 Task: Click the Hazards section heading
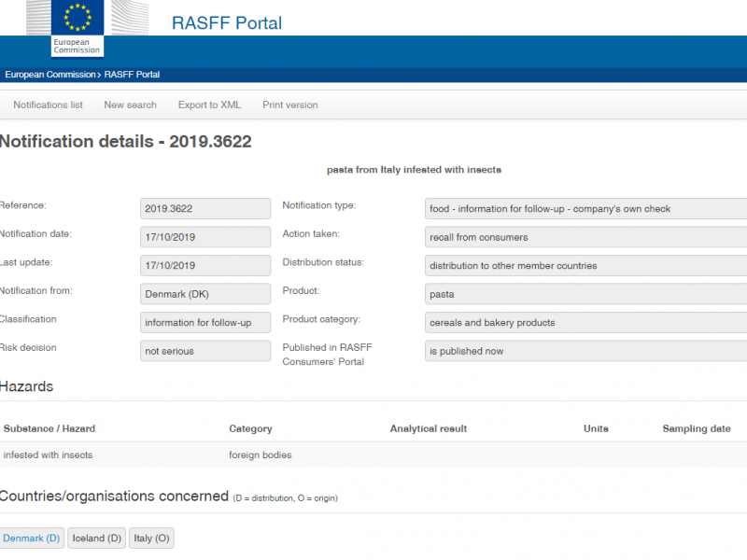(26, 386)
